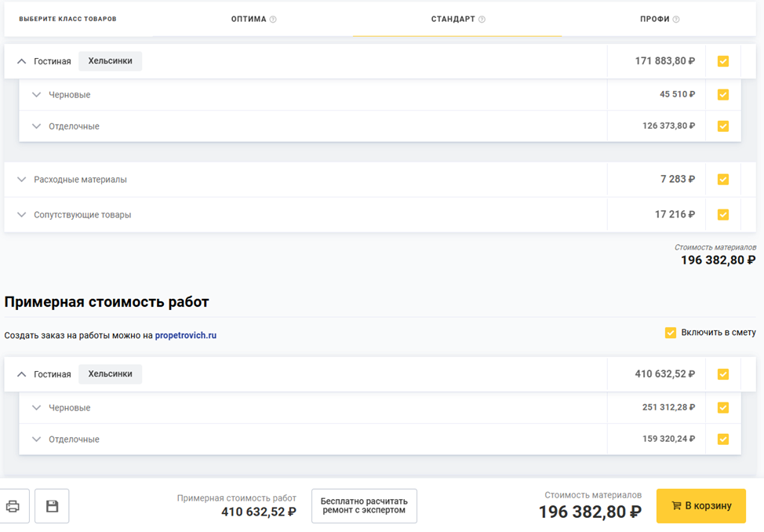Toggle the Включить в смету checkbox
764x532 pixels.
click(671, 333)
